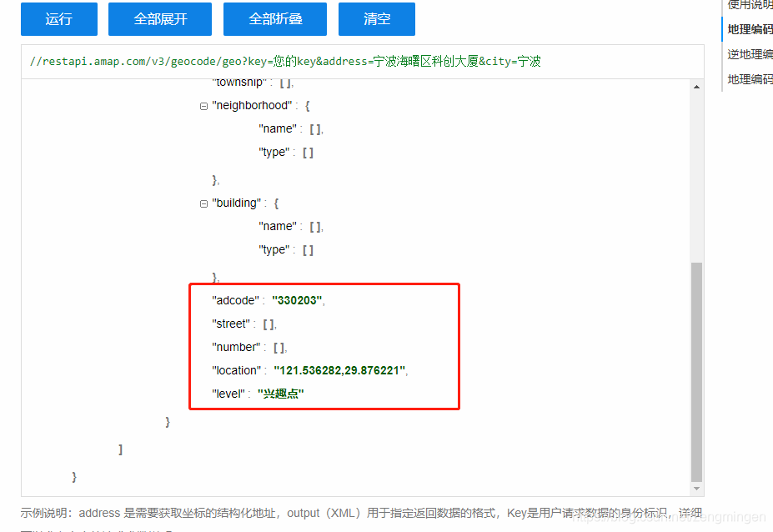The height and width of the screenshot is (532, 773).
Task: Click the adcode value "330203"
Action: (297, 300)
